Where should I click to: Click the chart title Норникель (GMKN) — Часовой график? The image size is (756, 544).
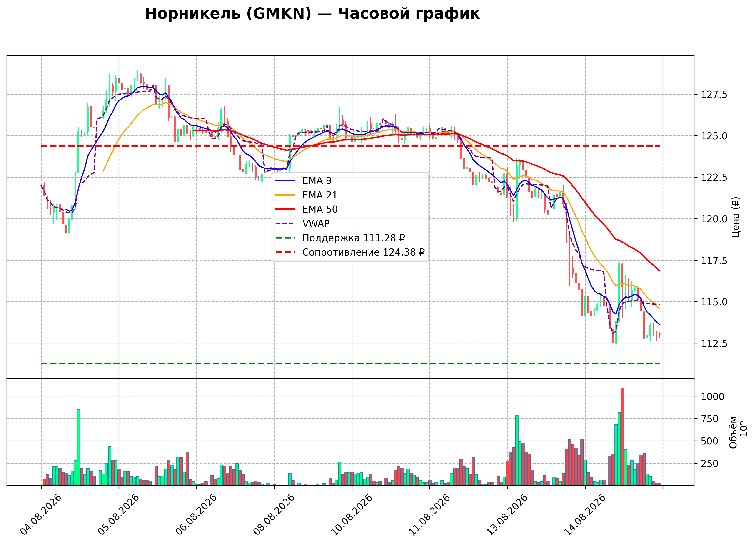[312, 14]
